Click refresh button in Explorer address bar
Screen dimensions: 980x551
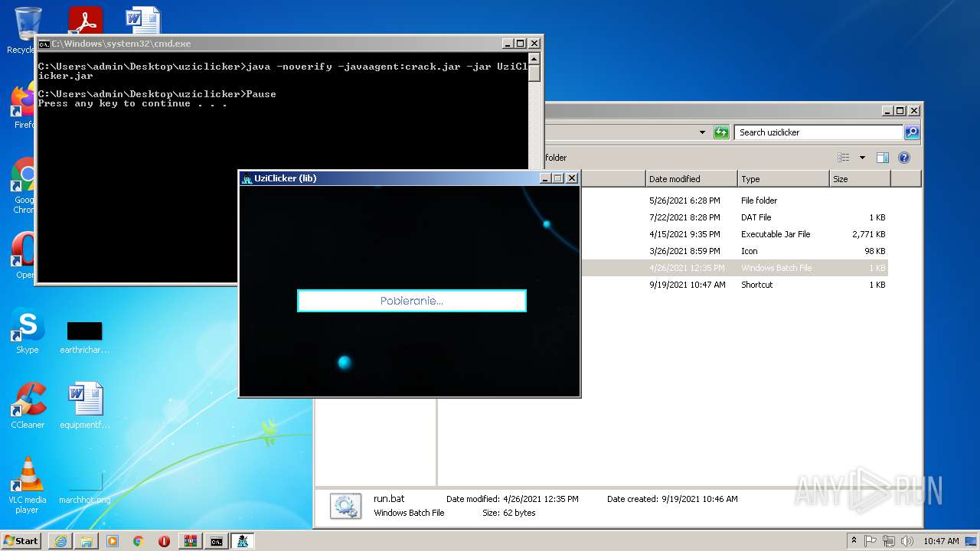click(x=721, y=132)
